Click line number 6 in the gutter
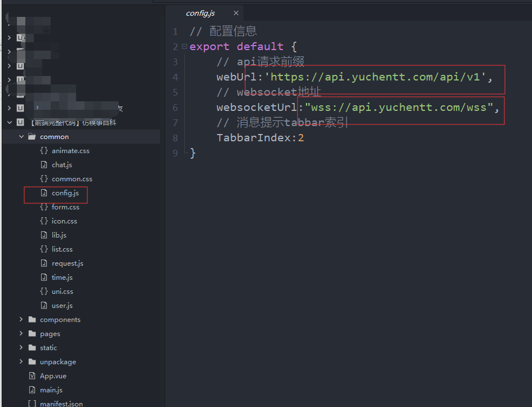The width and height of the screenshot is (532, 407). [175, 108]
